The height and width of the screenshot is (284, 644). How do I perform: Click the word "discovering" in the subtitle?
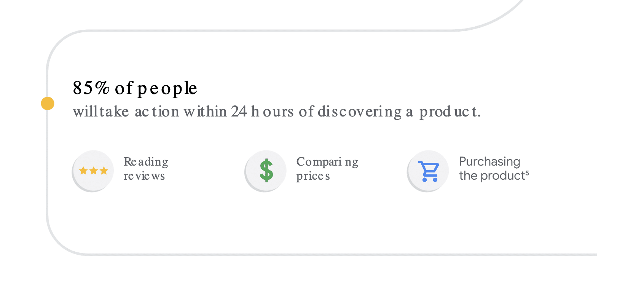point(360,112)
